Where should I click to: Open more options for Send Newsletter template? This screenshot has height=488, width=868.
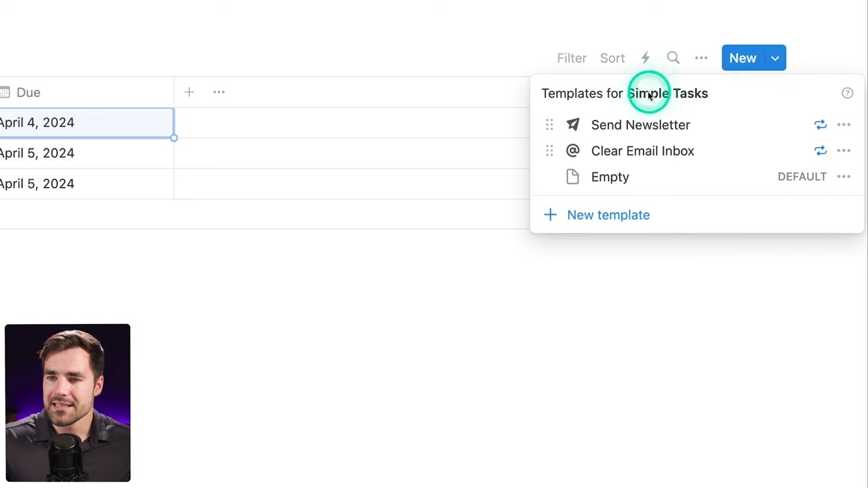(x=844, y=125)
